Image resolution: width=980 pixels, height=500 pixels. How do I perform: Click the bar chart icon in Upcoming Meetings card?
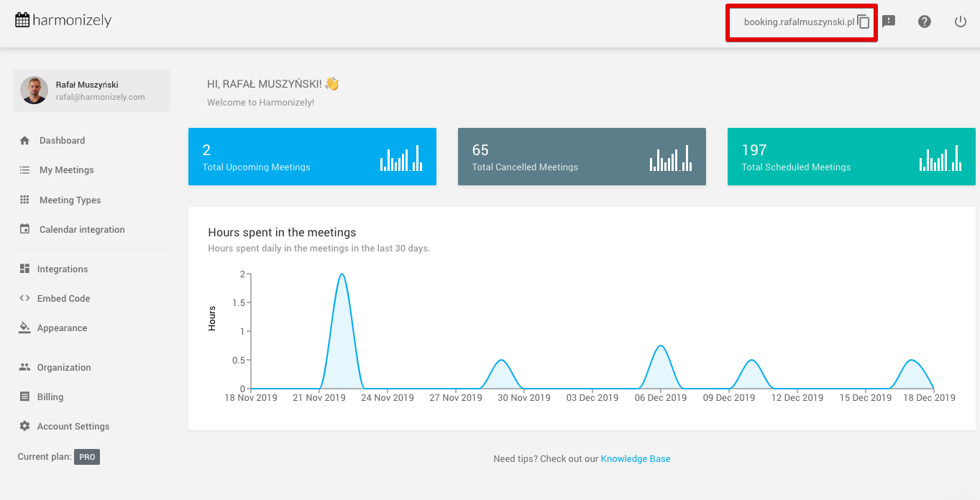tap(401, 158)
